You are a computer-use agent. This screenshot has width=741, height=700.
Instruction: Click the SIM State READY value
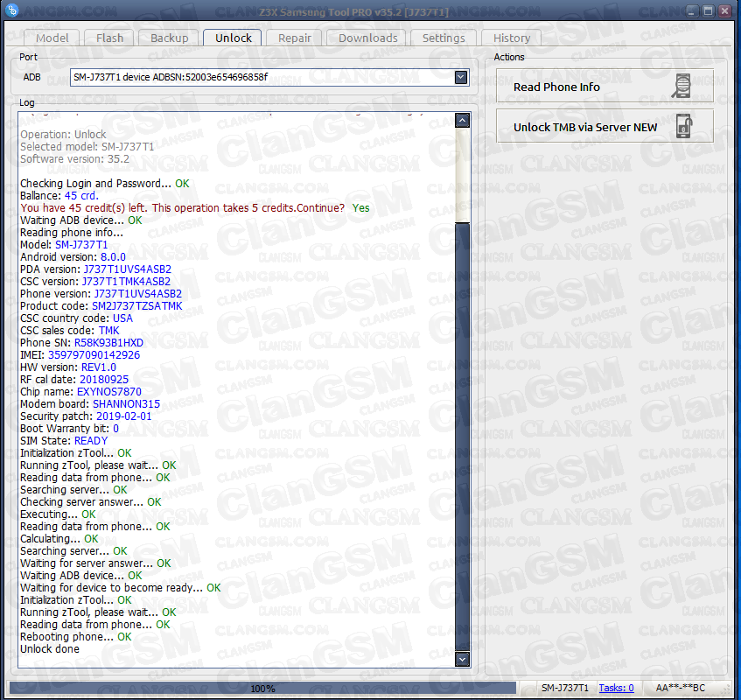pos(91,441)
